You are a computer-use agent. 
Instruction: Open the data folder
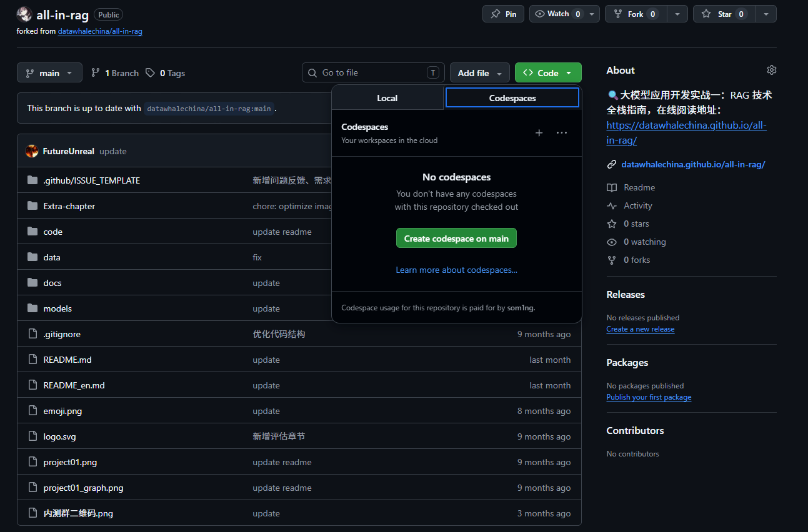pyautogui.click(x=52, y=257)
